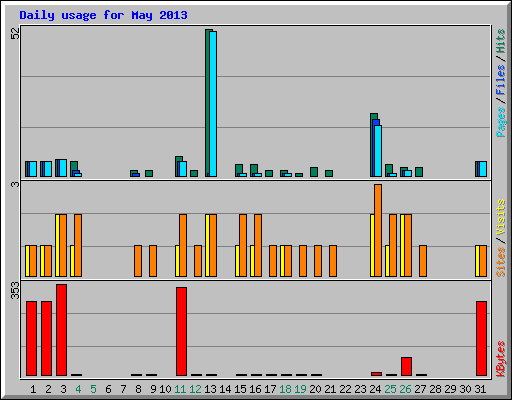512x400 pixels.
Task: Select day label '10' on the x-axis
Action: click(165, 389)
